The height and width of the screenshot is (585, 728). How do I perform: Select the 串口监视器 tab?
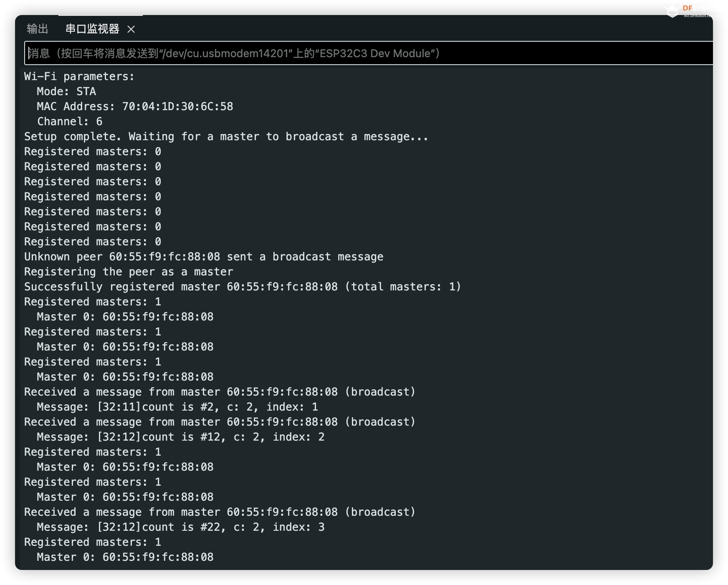point(92,29)
